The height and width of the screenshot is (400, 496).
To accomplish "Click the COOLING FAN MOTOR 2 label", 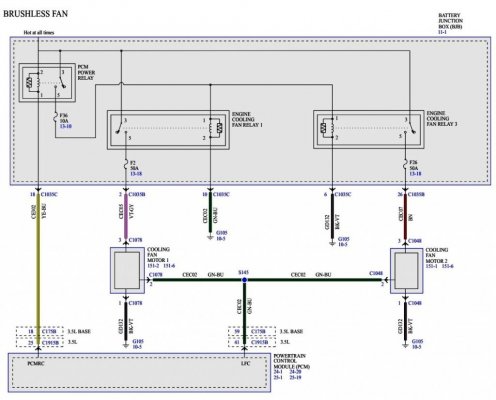I will (x=437, y=255).
